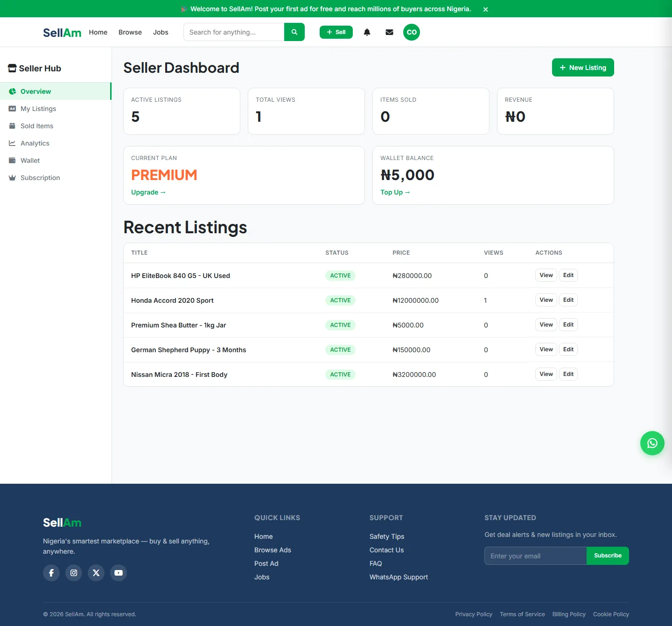Visit SellAm Facebook page
672x626 pixels.
tap(51, 573)
